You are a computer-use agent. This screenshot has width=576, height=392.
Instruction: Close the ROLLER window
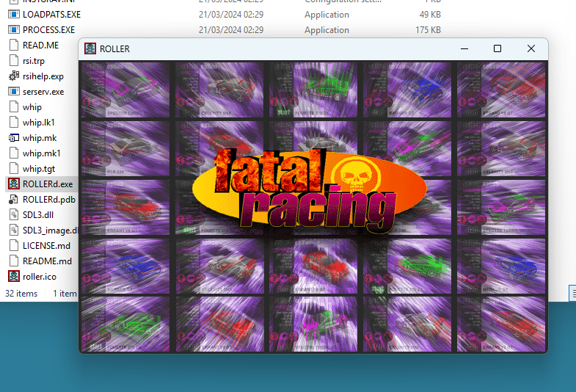click(531, 48)
